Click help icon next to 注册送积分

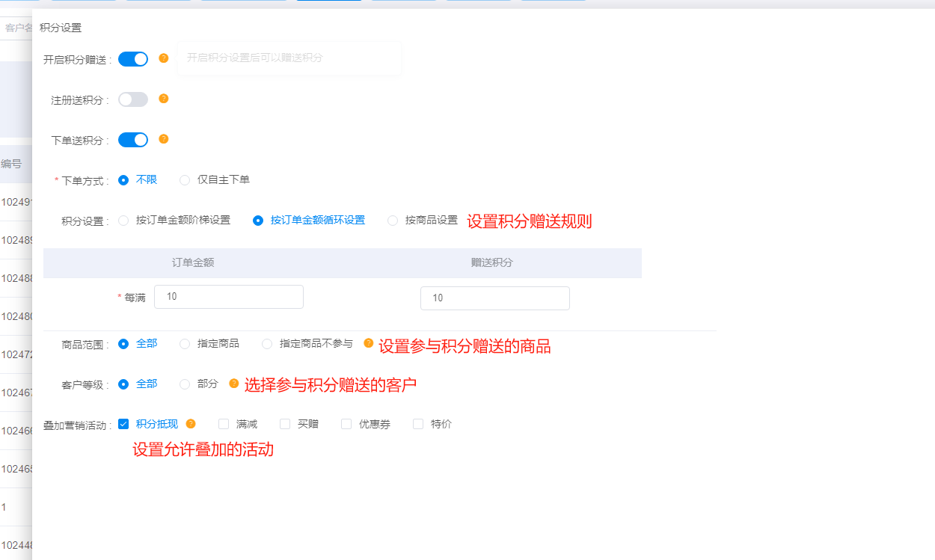click(164, 99)
